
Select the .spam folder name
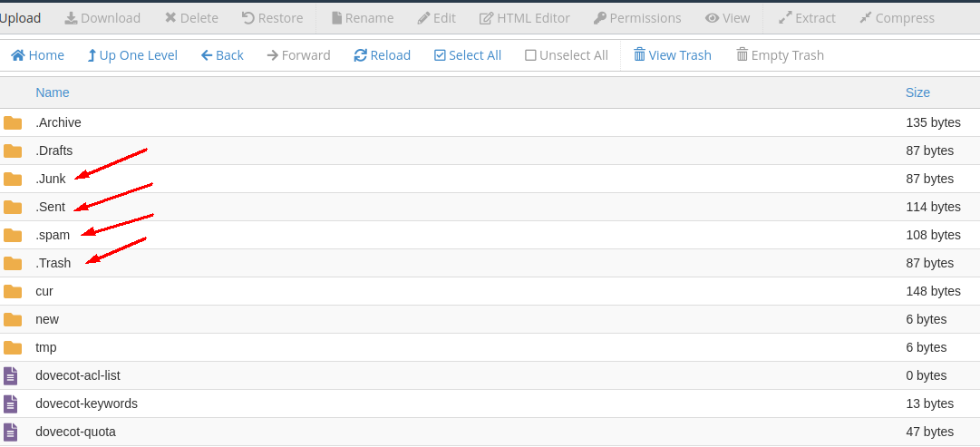(53, 235)
